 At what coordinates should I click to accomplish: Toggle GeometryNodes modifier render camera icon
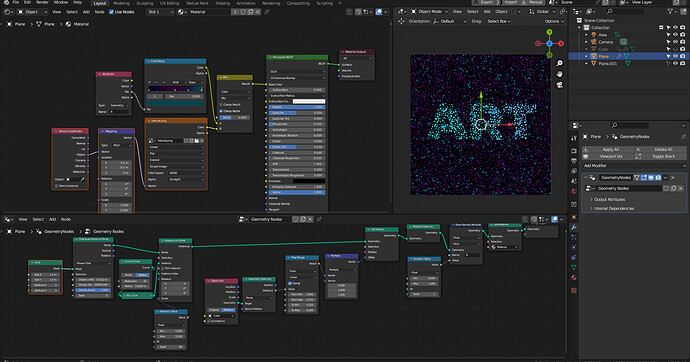pyautogui.click(x=658, y=178)
